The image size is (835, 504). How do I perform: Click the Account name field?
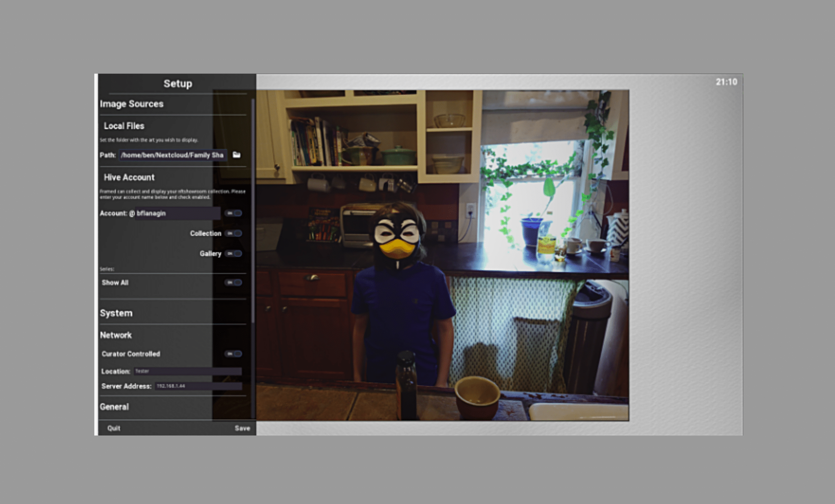click(178, 213)
